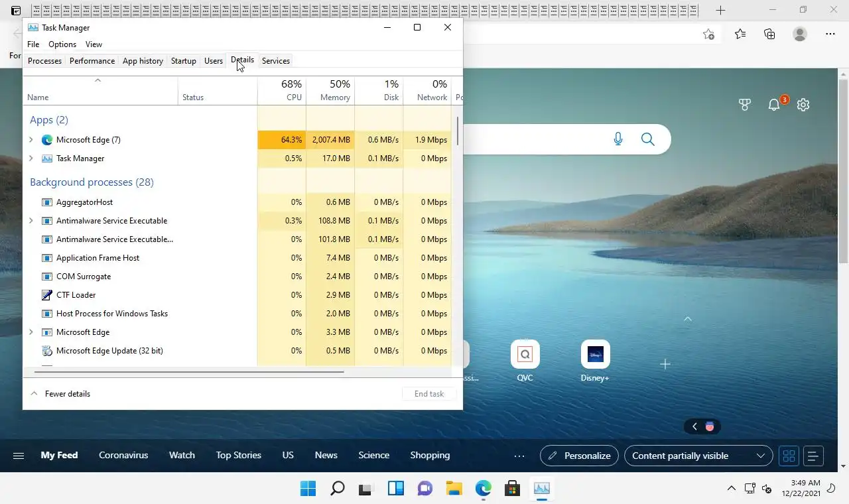The image size is (849, 504).
Task: Open Edge Settings and more ellipsis
Action: click(x=830, y=34)
